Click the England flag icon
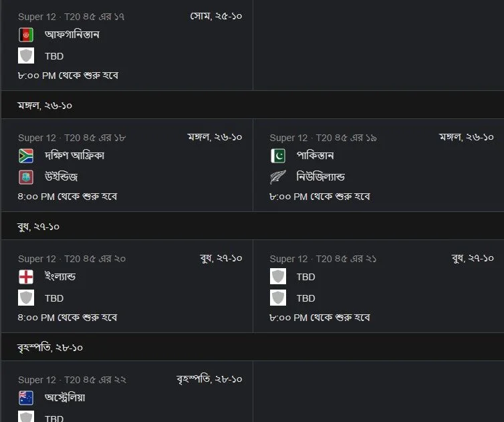 [26, 277]
